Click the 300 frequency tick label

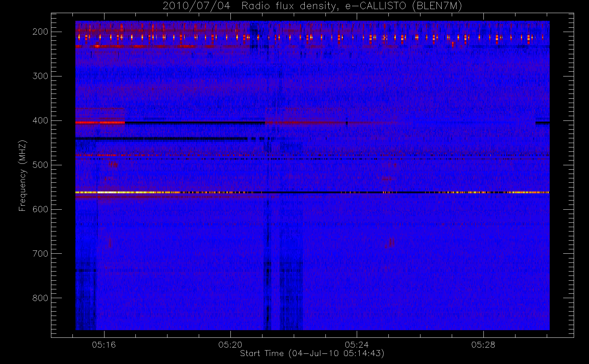[40, 76]
